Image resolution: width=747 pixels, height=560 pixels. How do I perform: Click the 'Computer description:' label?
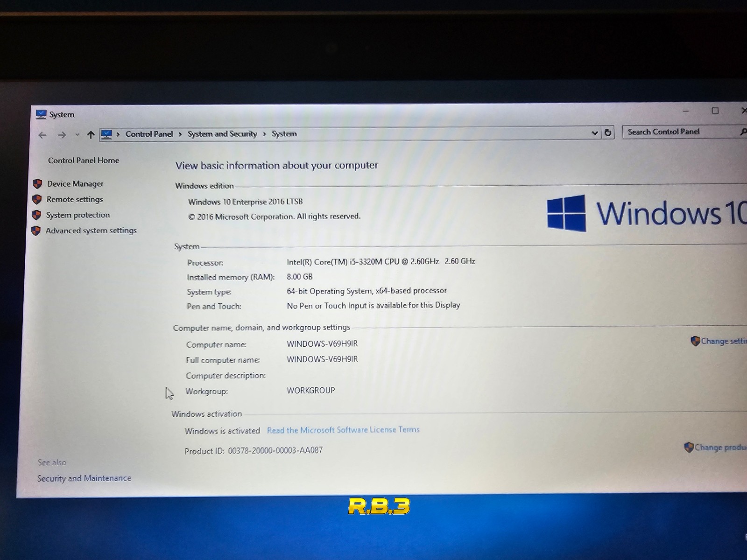[x=226, y=376]
